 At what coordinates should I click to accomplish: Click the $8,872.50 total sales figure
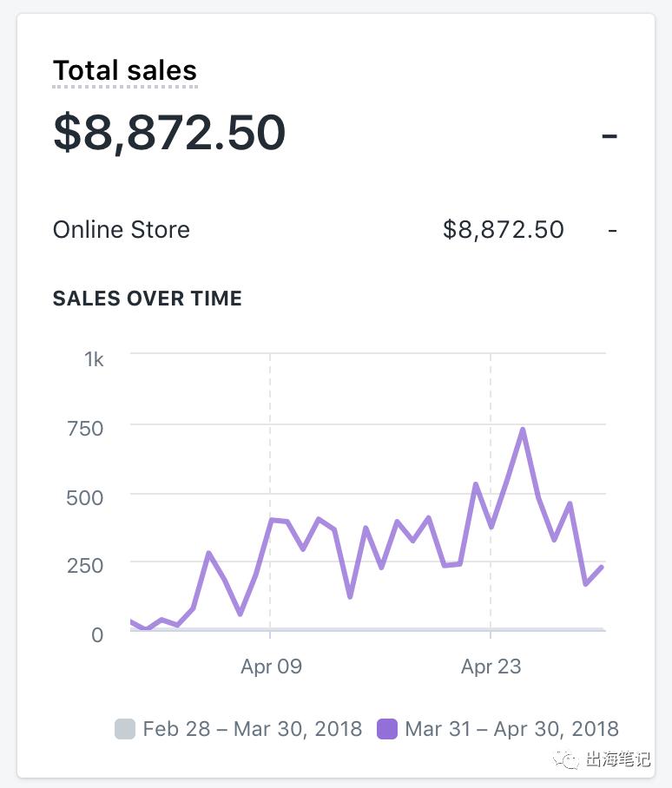click(x=169, y=132)
